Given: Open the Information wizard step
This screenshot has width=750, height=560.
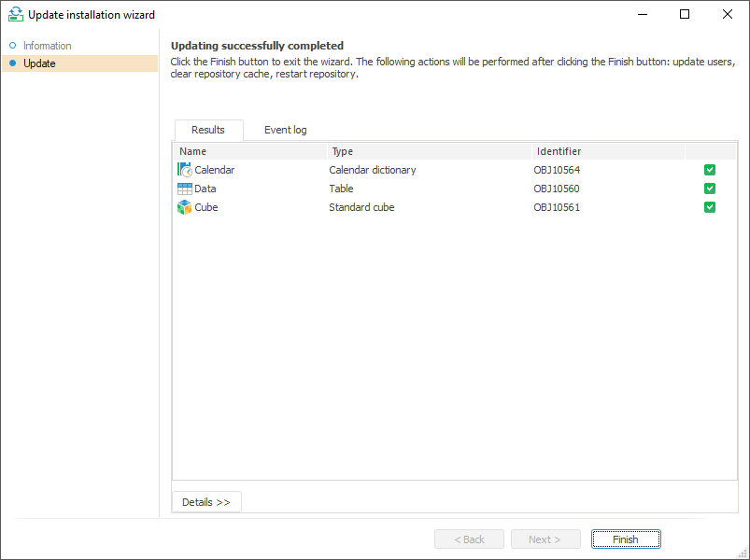Looking at the screenshot, I should (48, 46).
